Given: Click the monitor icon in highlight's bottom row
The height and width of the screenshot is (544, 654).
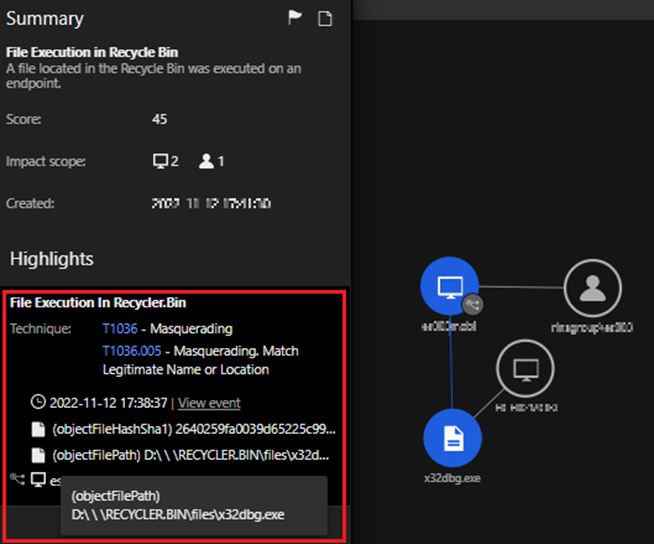Looking at the screenshot, I should tap(38, 480).
